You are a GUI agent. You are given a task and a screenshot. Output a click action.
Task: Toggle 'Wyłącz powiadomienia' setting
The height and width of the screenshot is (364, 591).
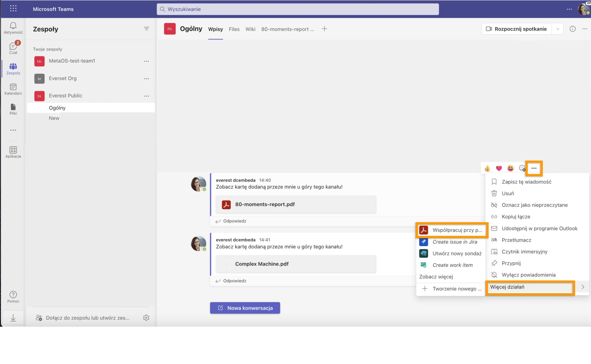(529, 274)
